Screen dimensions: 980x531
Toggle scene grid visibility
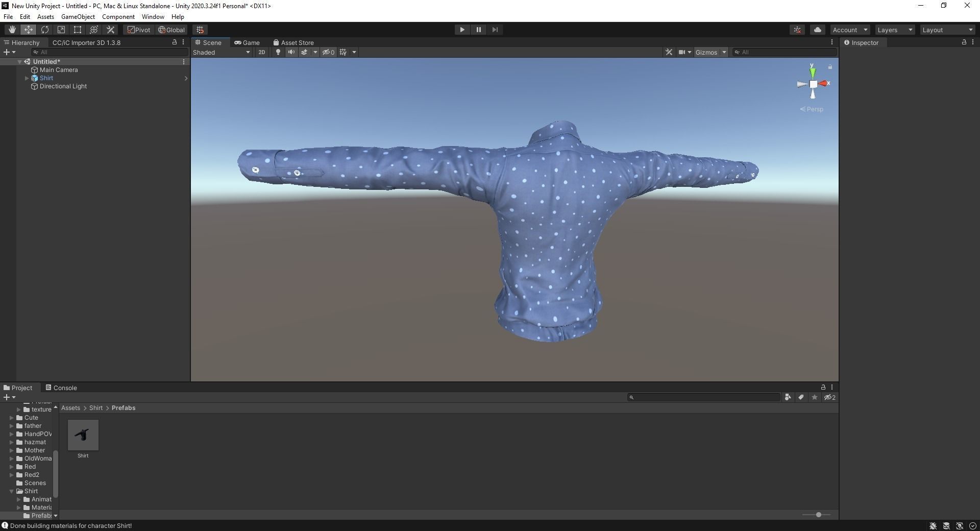click(343, 52)
